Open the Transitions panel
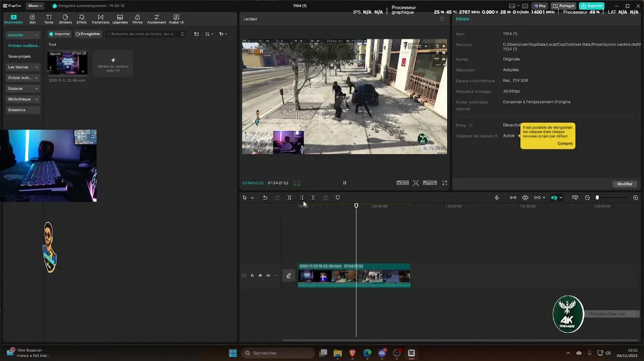The height and width of the screenshot is (361, 644). tap(100, 19)
